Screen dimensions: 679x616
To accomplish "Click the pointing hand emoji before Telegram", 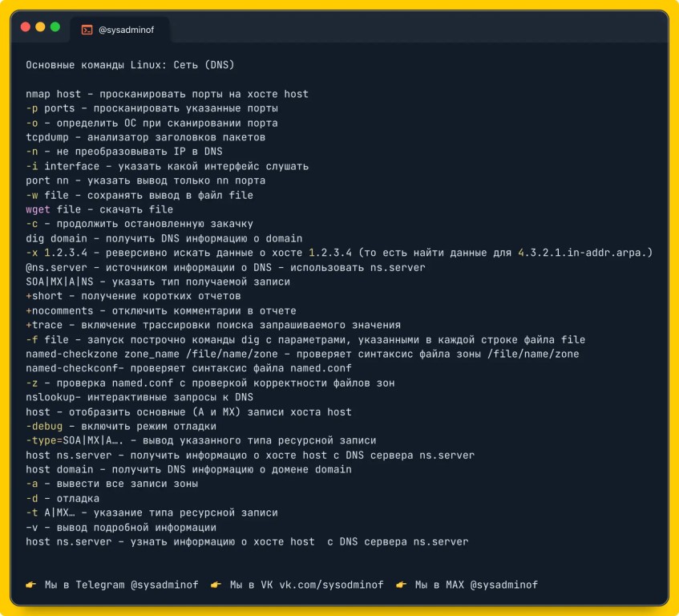I will pyautogui.click(x=31, y=585).
